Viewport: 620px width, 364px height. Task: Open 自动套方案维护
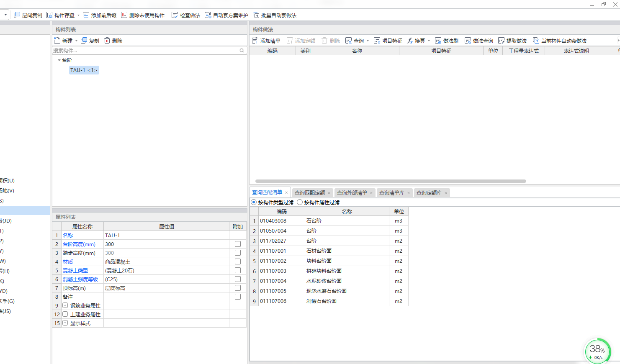(226, 15)
